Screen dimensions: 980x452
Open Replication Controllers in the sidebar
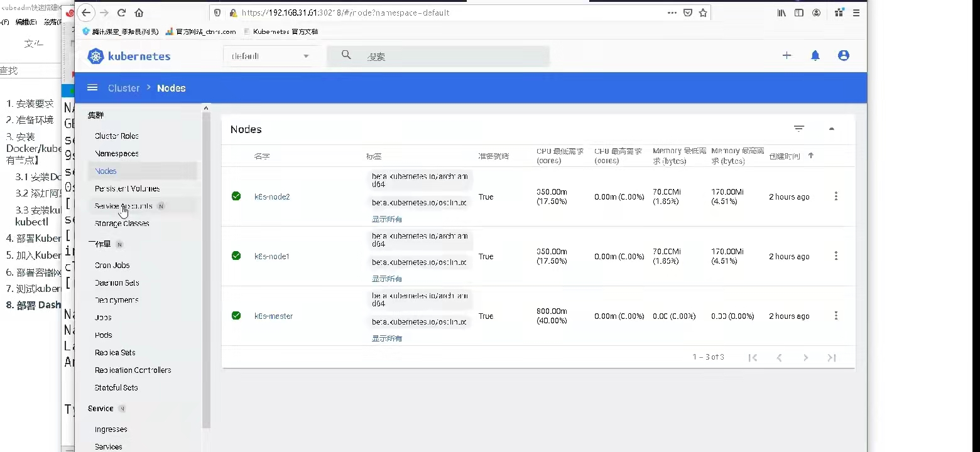pyautogui.click(x=133, y=370)
